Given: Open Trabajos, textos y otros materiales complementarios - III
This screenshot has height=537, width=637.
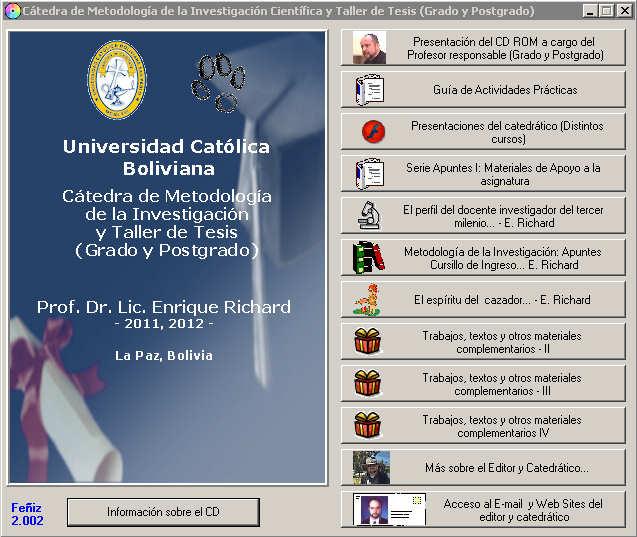Looking at the screenshot, I should click(483, 383).
